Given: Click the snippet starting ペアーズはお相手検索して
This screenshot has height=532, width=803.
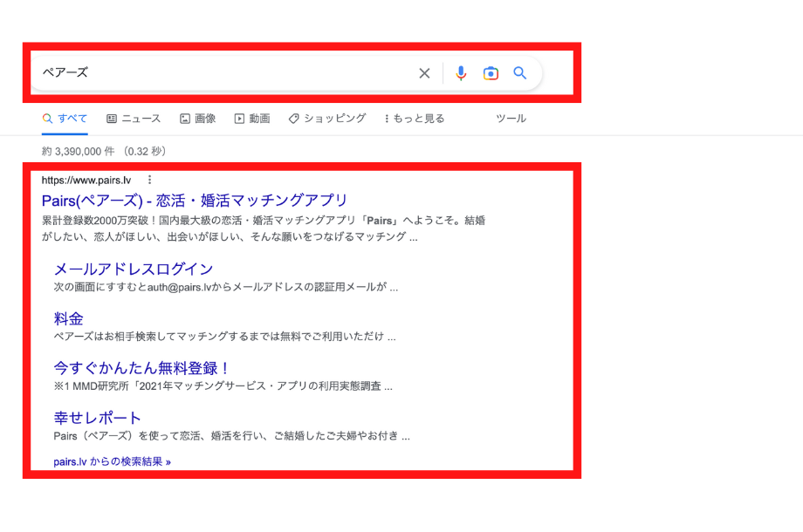Looking at the screenshot, I should tap(225, 337).
